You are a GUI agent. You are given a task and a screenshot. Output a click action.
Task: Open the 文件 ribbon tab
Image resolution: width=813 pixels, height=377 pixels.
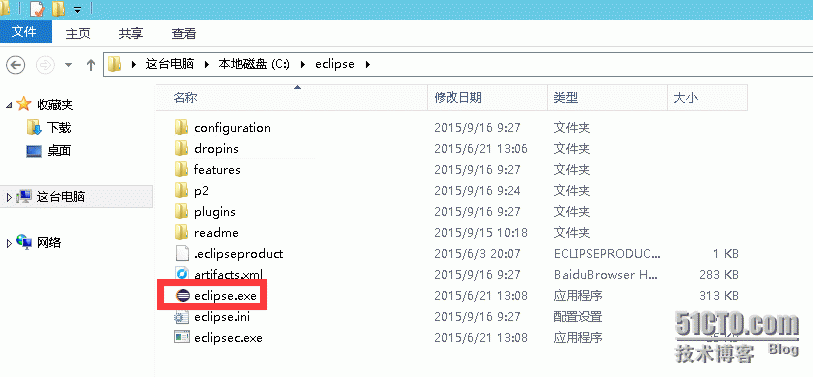(x=25, y=32)
